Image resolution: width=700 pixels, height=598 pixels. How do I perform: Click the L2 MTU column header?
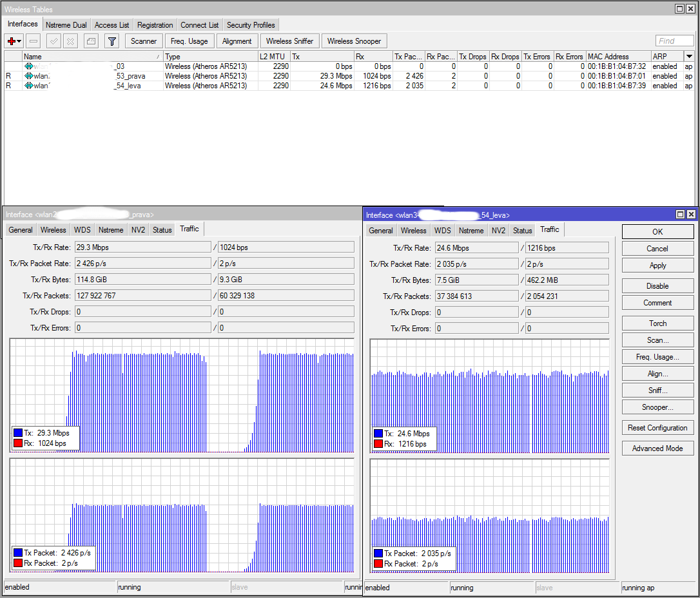(274, 56)
